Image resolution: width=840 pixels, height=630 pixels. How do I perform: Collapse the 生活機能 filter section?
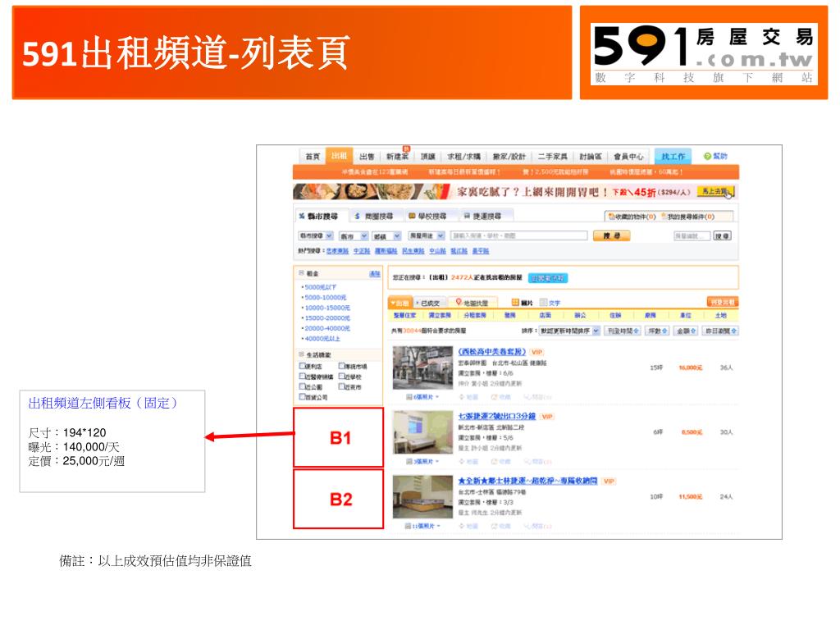tap(302, 354)
